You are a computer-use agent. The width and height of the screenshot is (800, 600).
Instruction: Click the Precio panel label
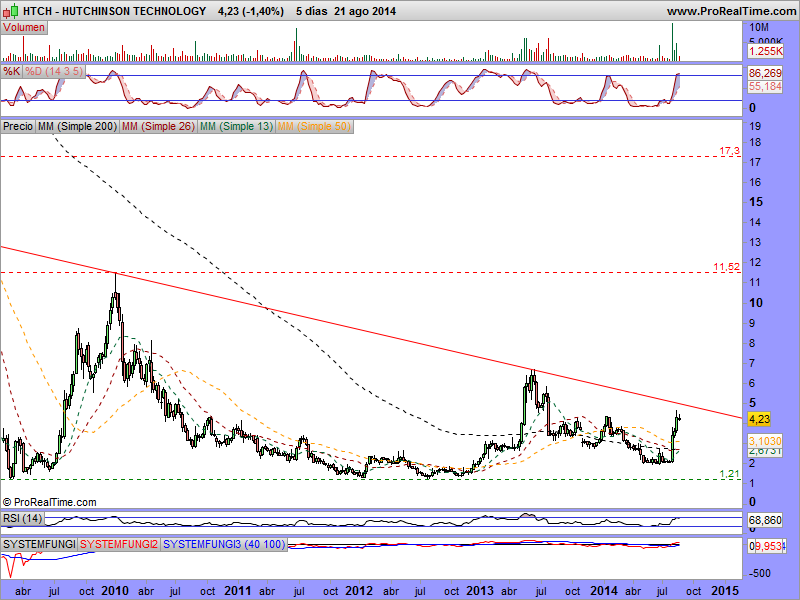[18, 126]
